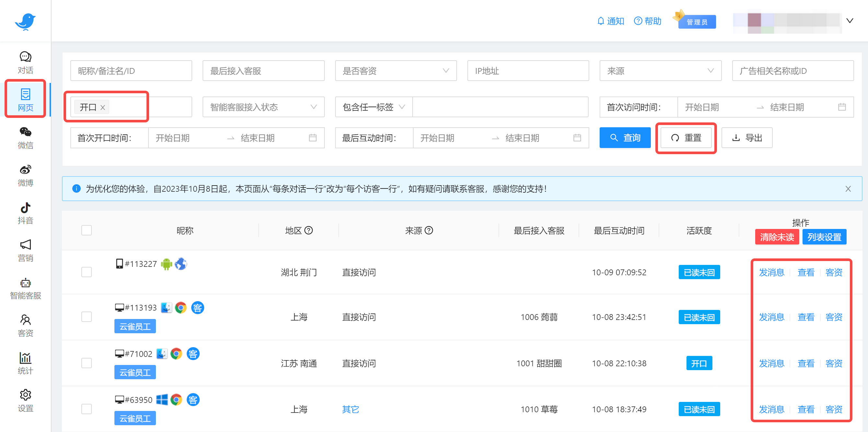Open the 营销 marketing section
This screenshot has width=868, height=432.
(x=25, y=250)
